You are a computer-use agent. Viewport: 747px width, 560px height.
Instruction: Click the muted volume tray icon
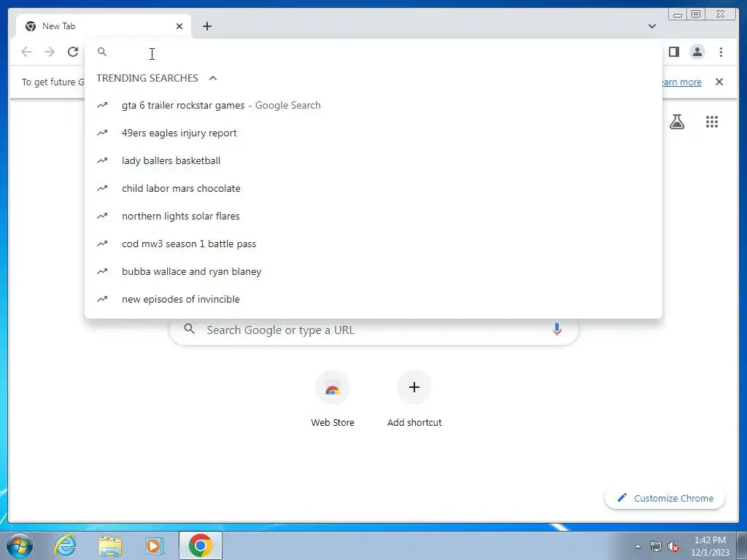(673, 546)
